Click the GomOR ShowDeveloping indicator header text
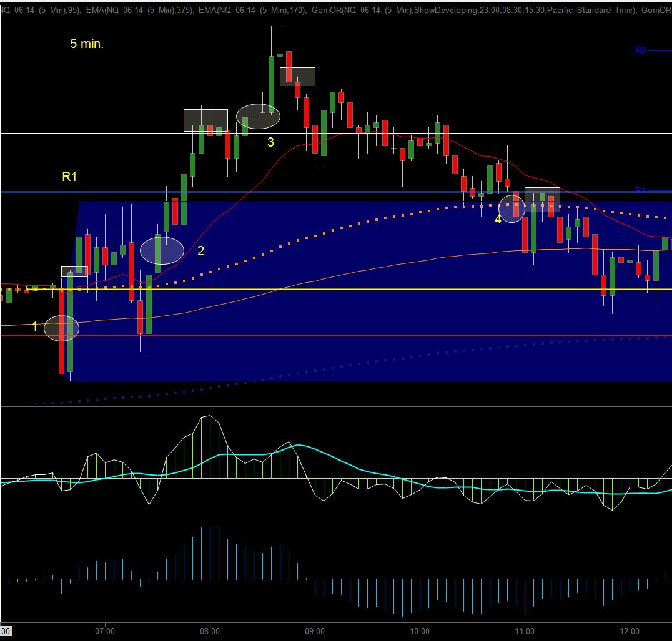The width and height of the screenshot is (672, 641). [x=474, y=10]
